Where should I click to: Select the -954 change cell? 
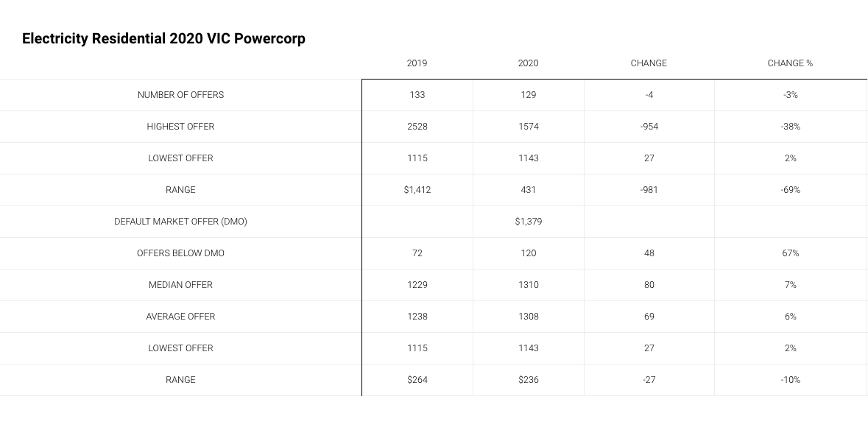click(x=649, y=126)
